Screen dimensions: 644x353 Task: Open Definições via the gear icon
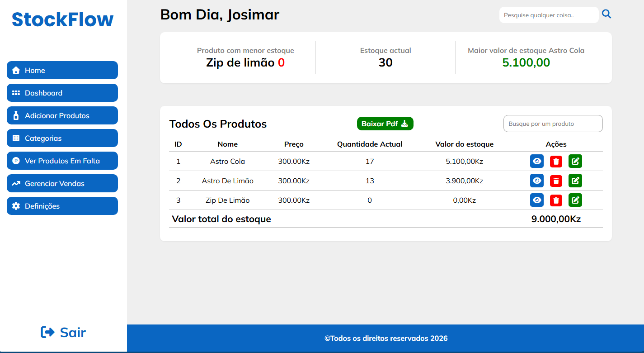[16, 206]
